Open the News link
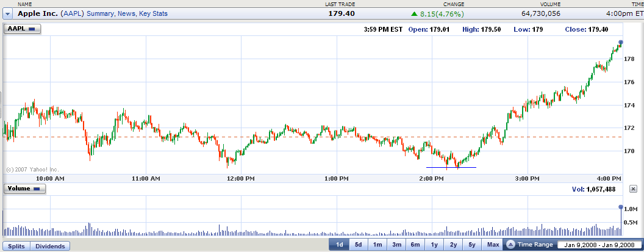This screenshot has height=252, width=644. [x=126, y=13]
